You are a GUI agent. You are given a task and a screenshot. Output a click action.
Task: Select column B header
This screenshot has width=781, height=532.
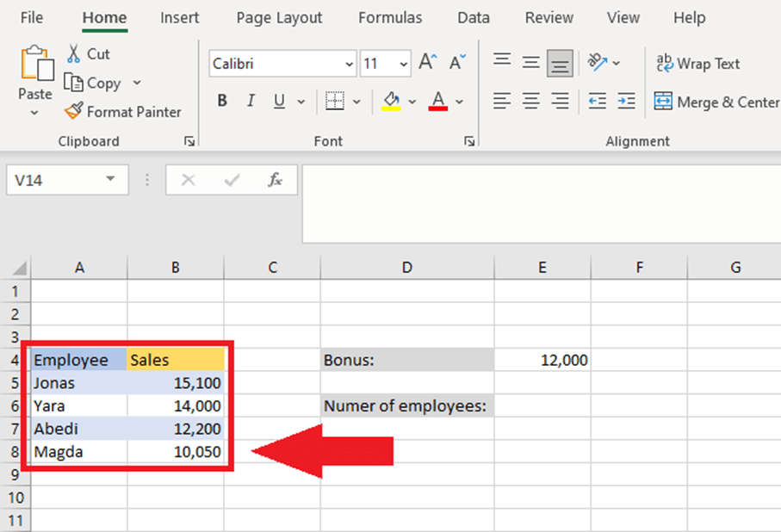click(x=176, y=268)
